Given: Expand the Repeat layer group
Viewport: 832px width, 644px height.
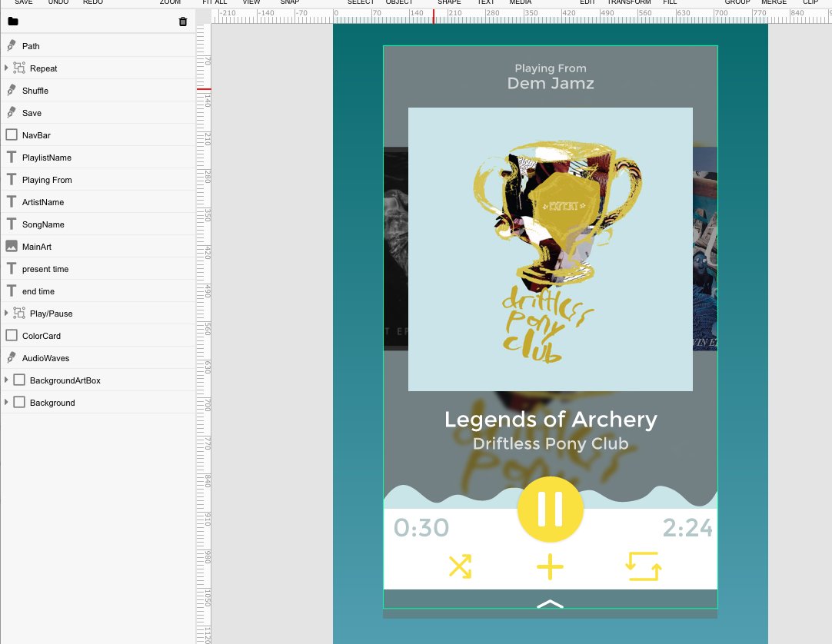Looking at the screenshot, I should (6, 68).
